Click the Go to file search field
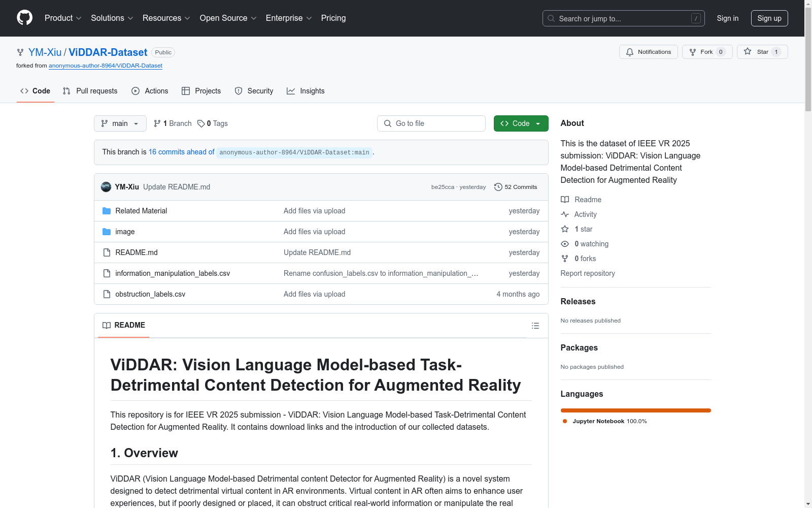This screenshot has height=508, width=812. [x=431, y=123]
